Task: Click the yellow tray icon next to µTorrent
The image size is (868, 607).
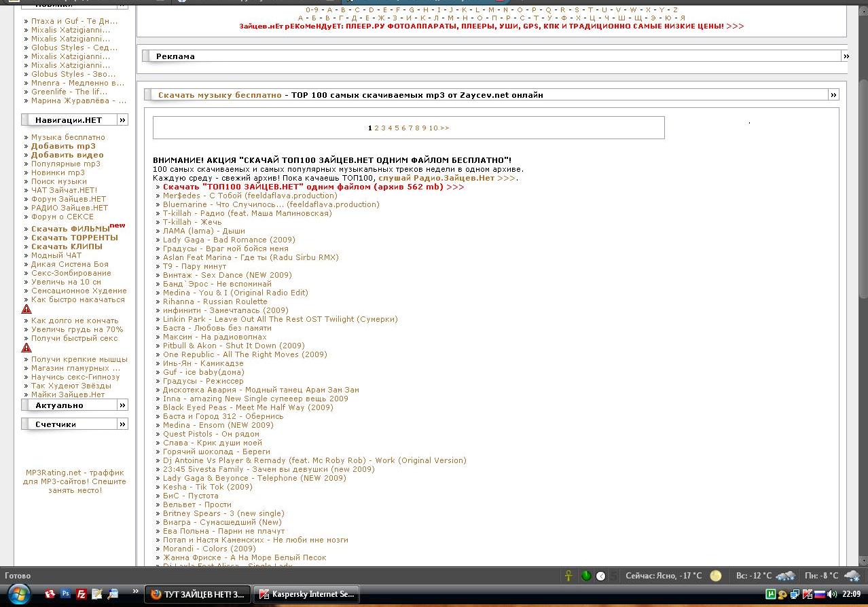Action: [x=782, y=594]
